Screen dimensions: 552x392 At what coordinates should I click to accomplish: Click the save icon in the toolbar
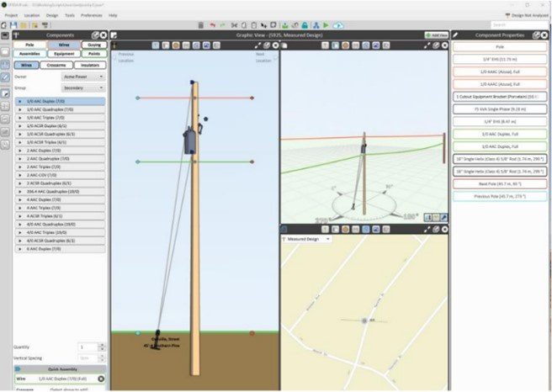click(x=13, y=25)
